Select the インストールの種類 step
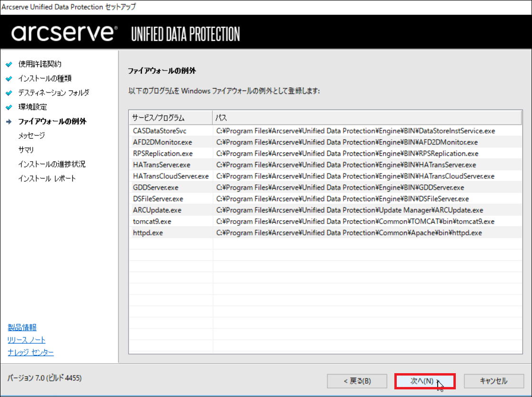This screenshot has height=397, width=532. [x=45, y=78]
